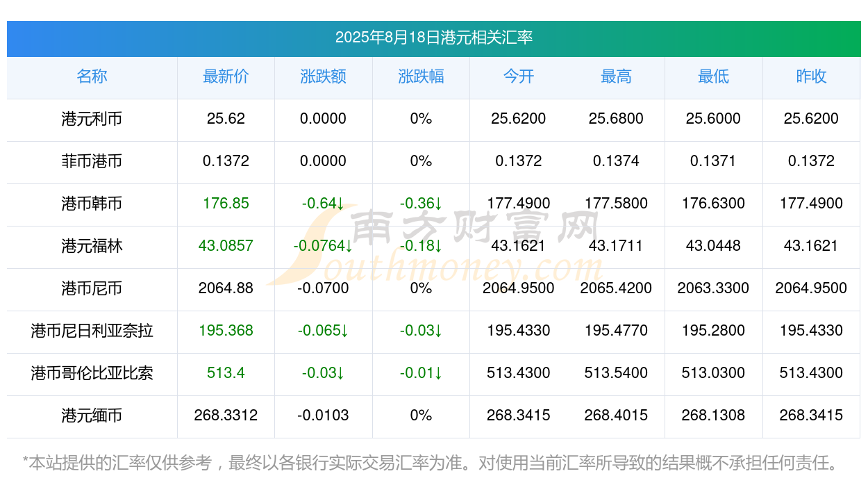Click green latest price 176.85
The image size is (868, 485).
point(226,204)
